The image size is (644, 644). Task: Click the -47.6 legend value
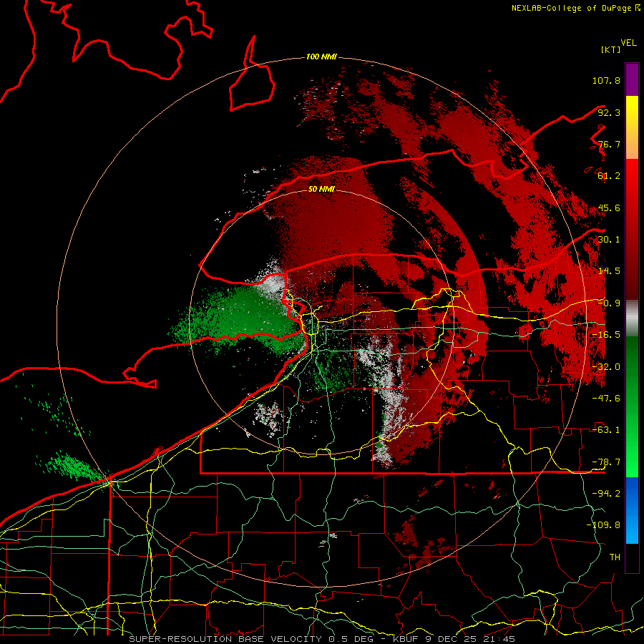[606, 399]
